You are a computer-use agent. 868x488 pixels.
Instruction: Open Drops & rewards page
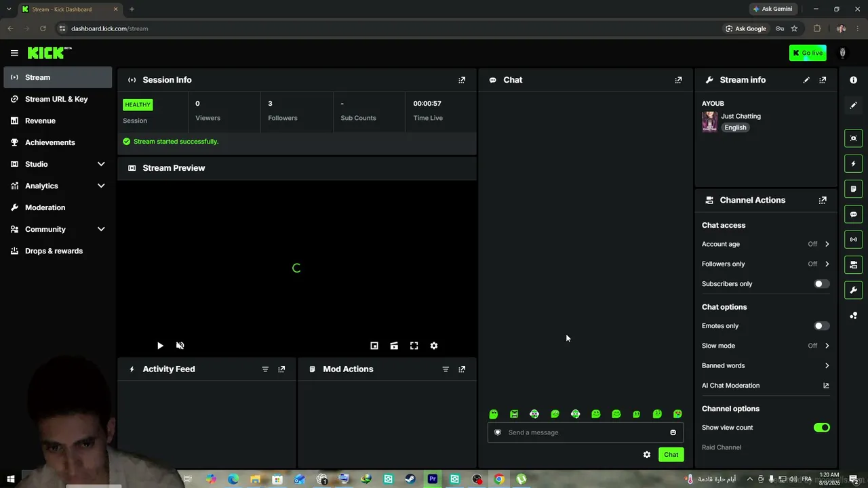tap(58, 251)
